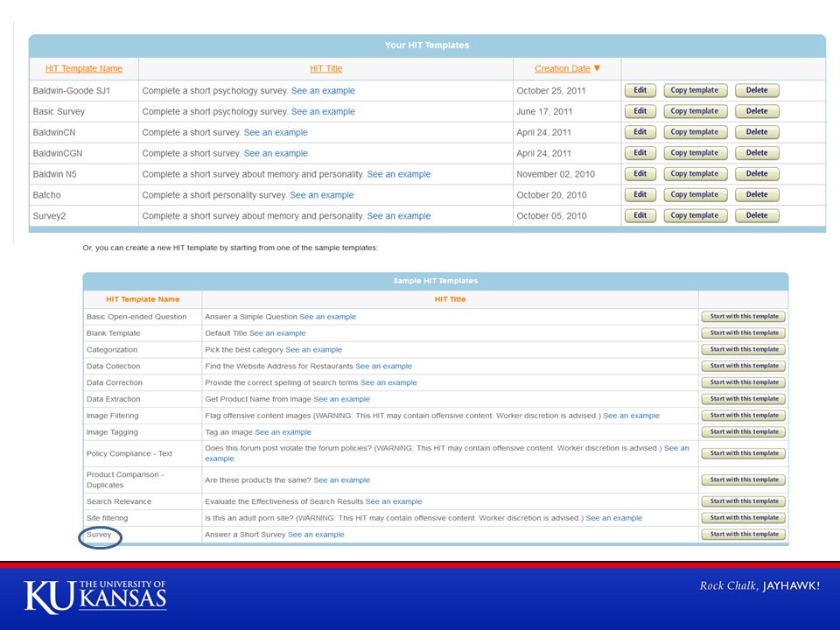Copy the BaldwinCN template
The image size is (840, 630).
[695, 132]
